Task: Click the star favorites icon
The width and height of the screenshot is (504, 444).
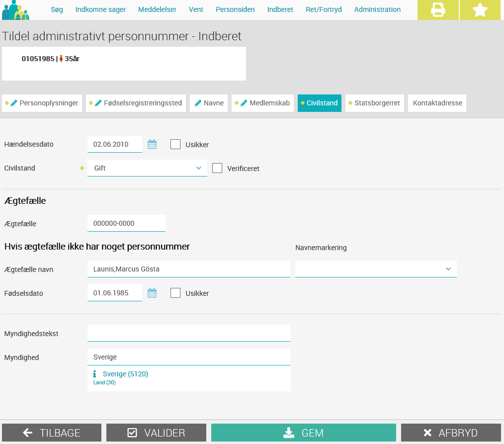Action: click(x=480, y=10)
